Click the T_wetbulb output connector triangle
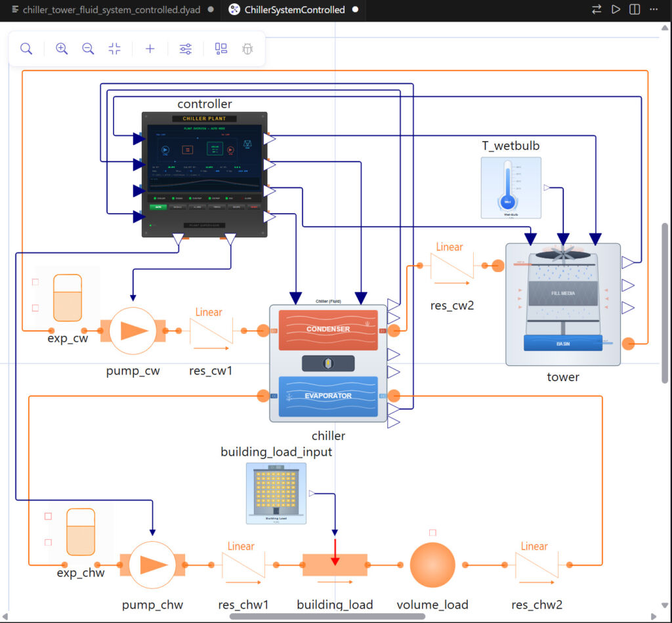 [x=547, y=188]
